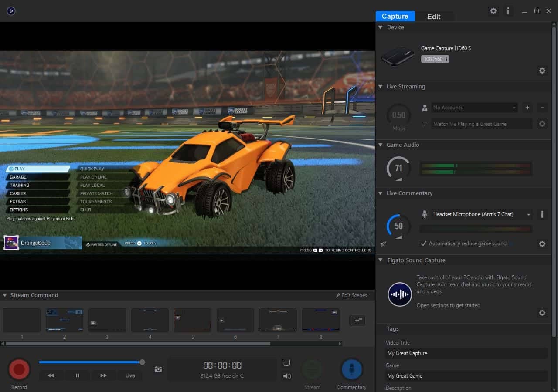Click the microphone info icon

(x=542, y=214)
